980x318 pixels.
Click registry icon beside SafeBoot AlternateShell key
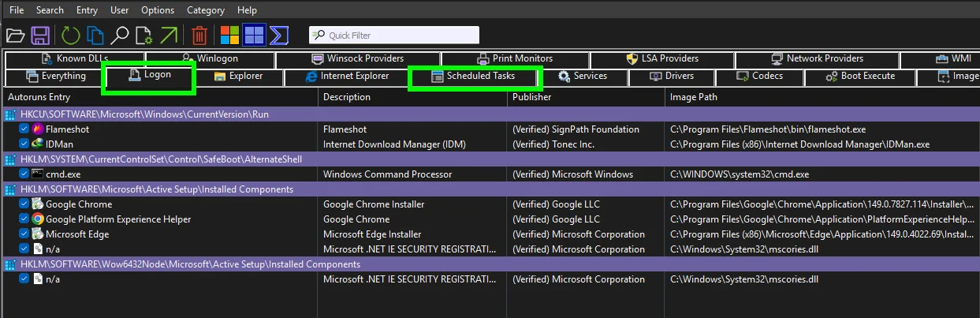pyautogui.click(x=10, y=159)
